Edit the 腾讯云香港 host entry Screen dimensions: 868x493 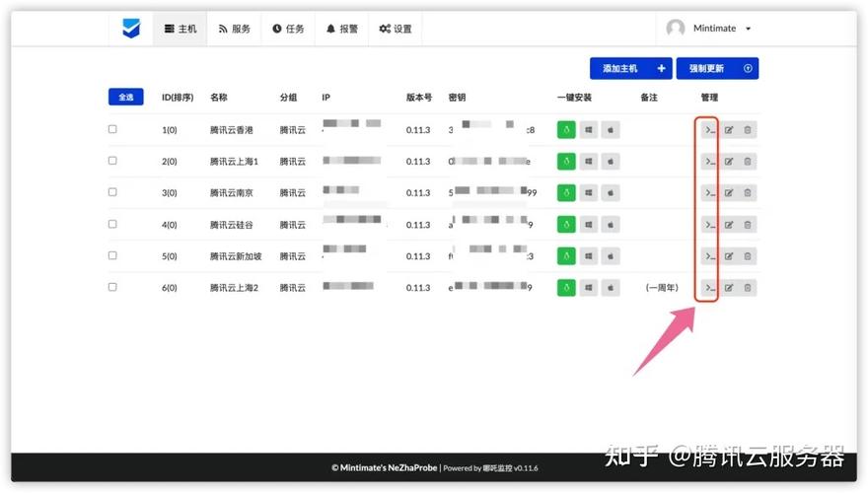pyautogui.click(x=729, y=130)
